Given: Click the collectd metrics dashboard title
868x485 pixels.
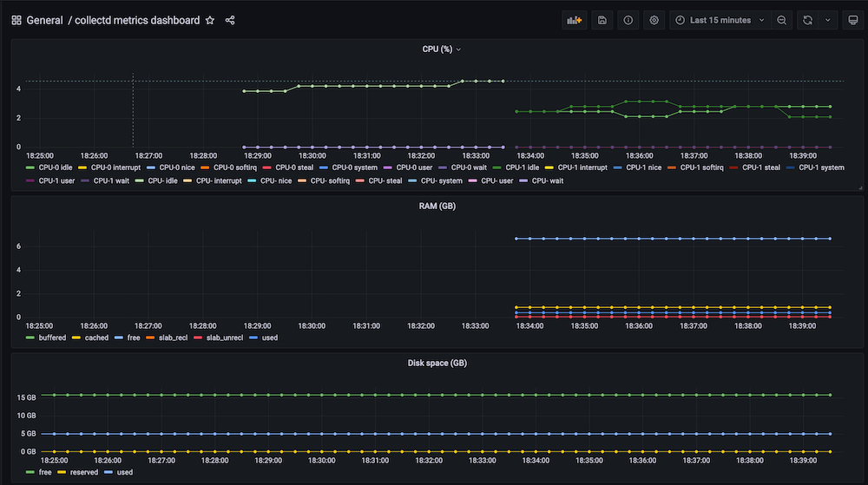Looking at the screenshot, I should [x=137, y=21].
